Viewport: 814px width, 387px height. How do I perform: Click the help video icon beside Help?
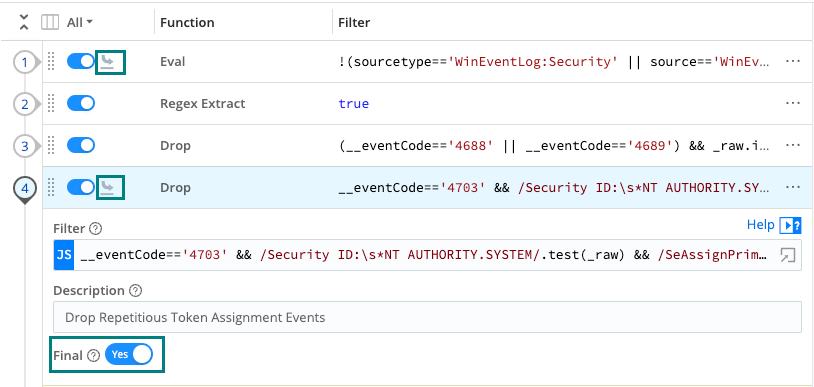(x=791, y=225)
